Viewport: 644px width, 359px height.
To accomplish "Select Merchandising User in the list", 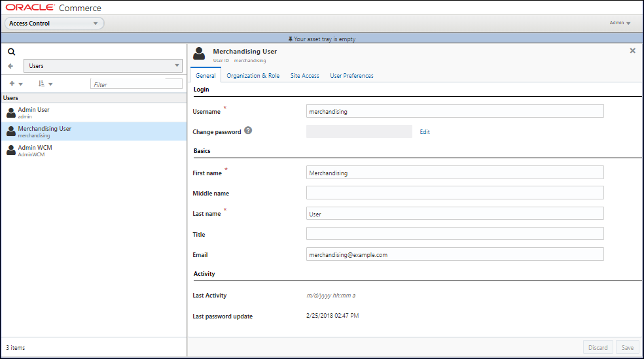I will click(x=94, y=131).
